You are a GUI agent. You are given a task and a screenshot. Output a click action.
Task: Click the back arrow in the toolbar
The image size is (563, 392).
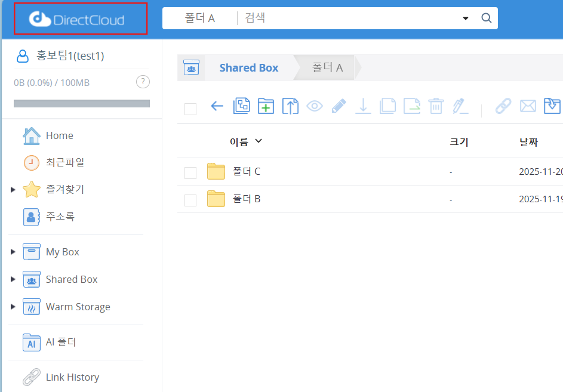(x=217, y=107)
